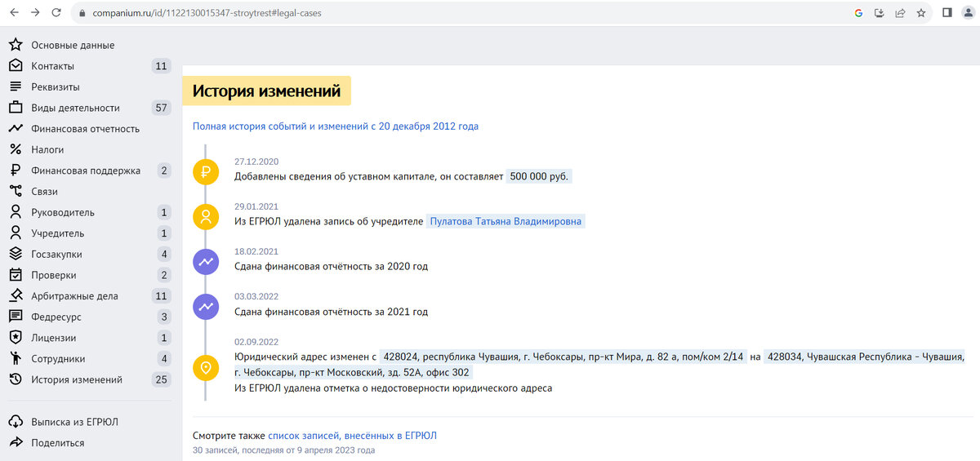Image resolution: width=980 pixels, height=461 pixels.
Task: Click the download icon for Выписка из ЕГРЮЛ
Action: coord(15,422)
